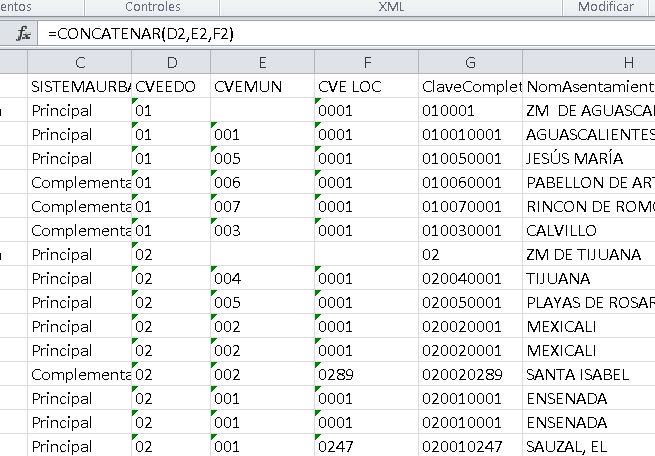Click the insert function fx icon
The height and width of the screenshot is (456, 655).
23,33
